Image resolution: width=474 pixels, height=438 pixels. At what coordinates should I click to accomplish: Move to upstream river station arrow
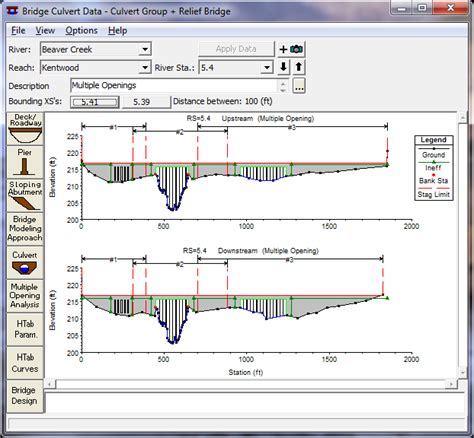[299, 67]
